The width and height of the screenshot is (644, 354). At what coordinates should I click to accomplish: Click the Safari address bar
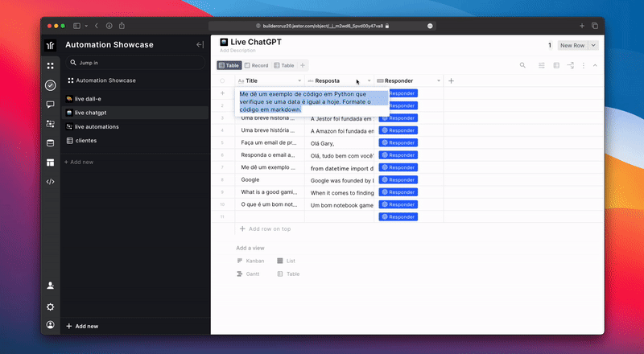tap(323, 26)
